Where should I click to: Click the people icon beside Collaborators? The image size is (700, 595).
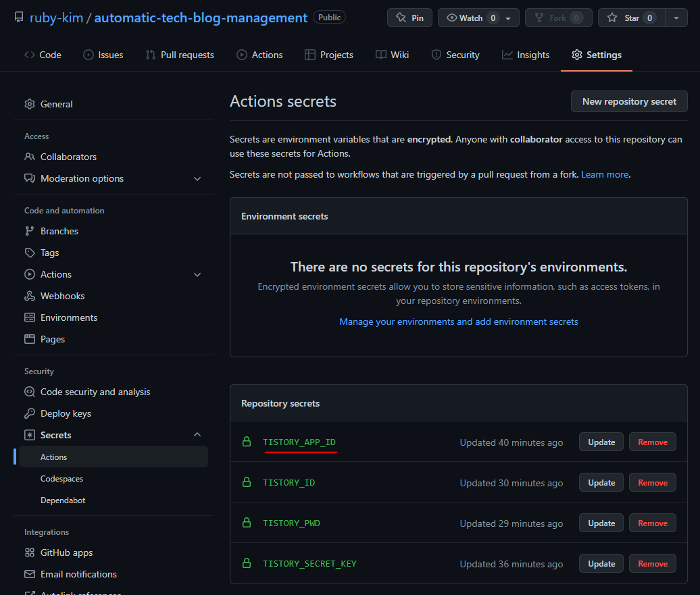30,157
